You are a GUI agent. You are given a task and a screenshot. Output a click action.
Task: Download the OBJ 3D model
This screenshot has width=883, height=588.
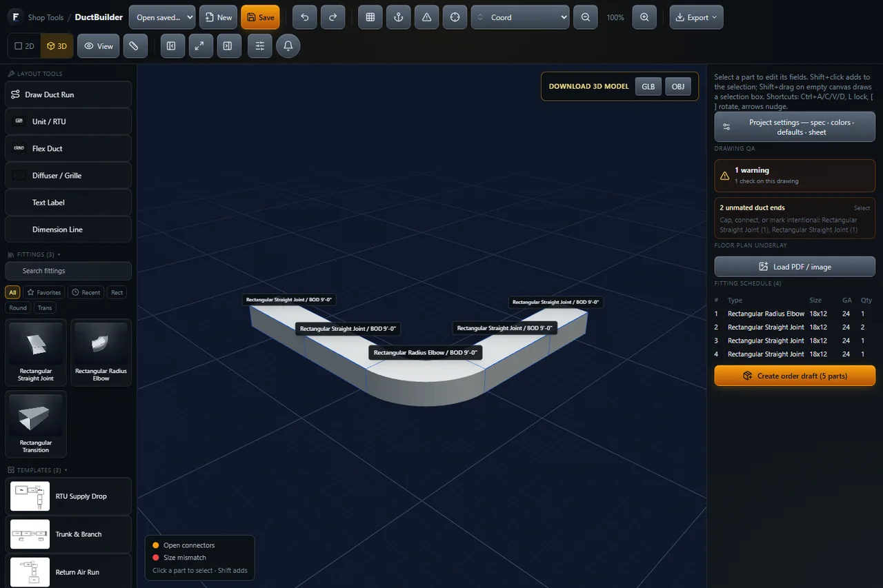click(x=678, y=86)
